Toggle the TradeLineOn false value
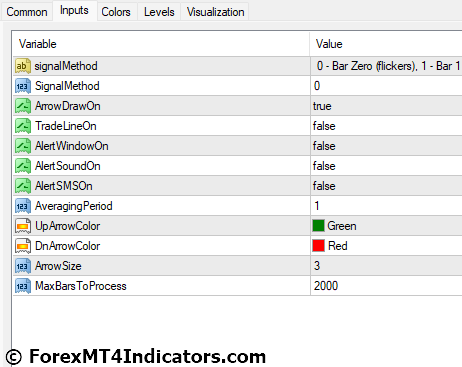The height and width of the screenshot is (367, 462). pyautogui.click(x=324, y=126)
